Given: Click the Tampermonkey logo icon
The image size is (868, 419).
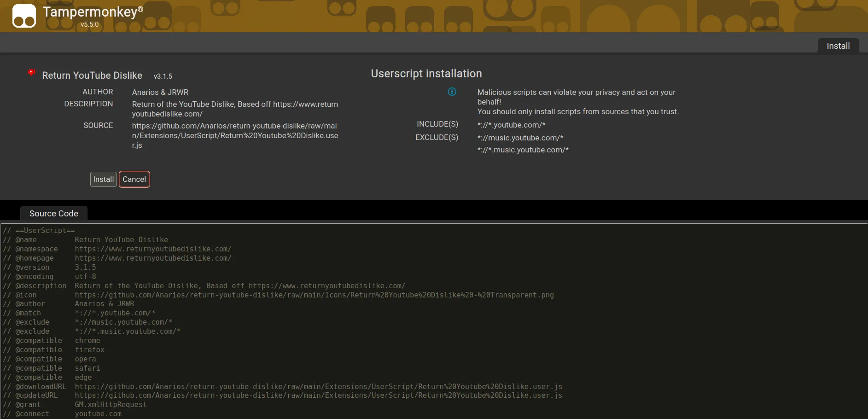Looking at the screenshot, I should point(24,16).
